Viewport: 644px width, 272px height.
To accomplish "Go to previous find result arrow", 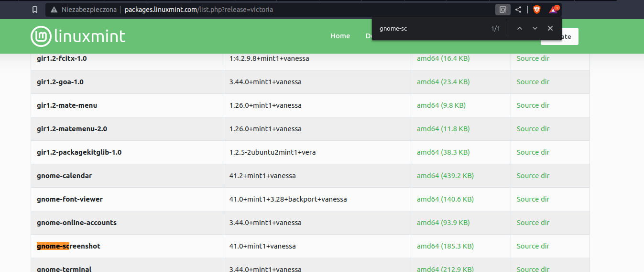I will (x=520, y=29).
